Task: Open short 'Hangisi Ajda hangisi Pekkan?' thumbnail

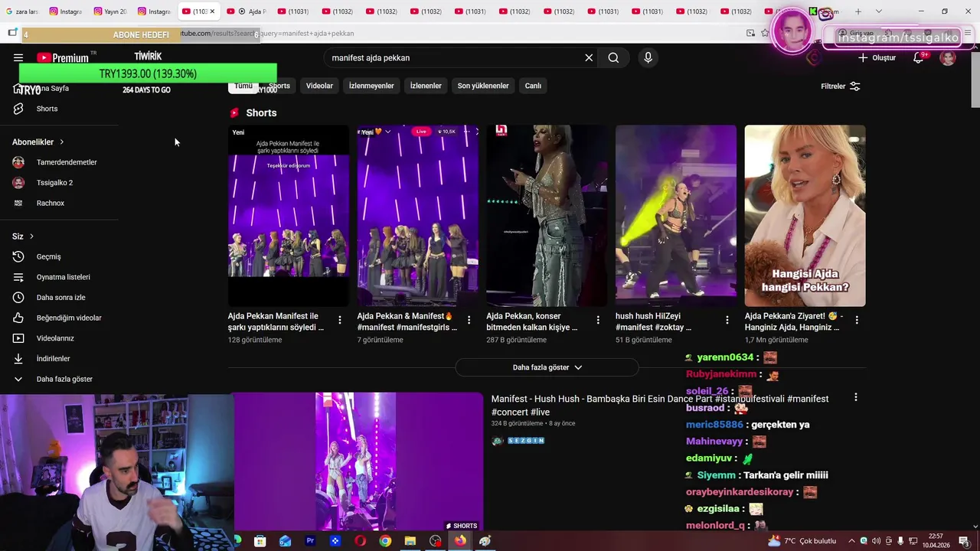Action: (x=805, y=216)
